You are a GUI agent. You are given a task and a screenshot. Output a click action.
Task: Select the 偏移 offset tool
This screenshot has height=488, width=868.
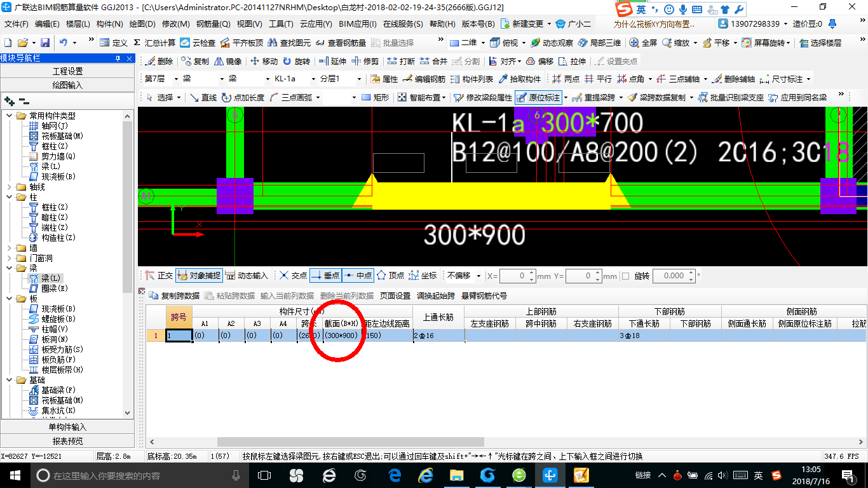click(540, 62)
